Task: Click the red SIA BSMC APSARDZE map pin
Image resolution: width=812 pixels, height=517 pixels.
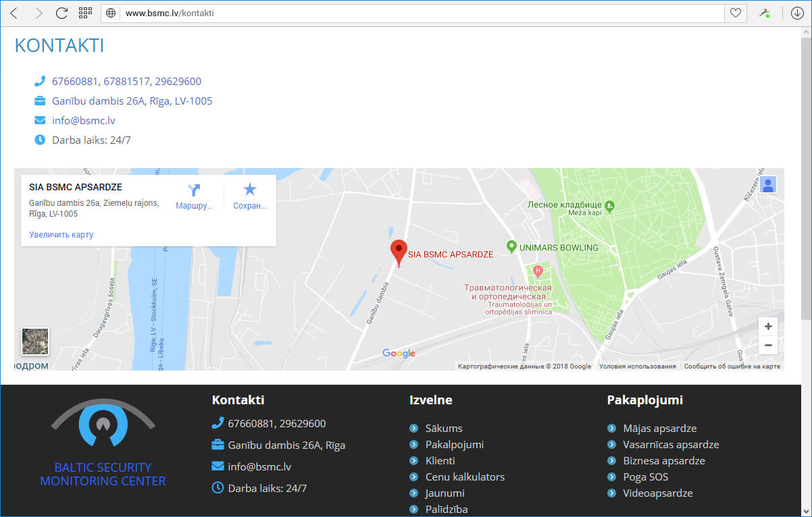Action: 399,251
